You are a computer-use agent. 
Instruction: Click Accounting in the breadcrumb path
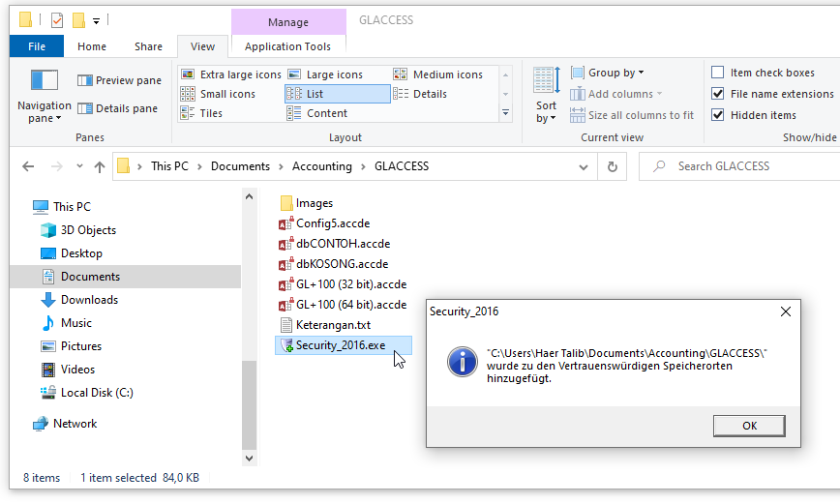pos(322,166)
